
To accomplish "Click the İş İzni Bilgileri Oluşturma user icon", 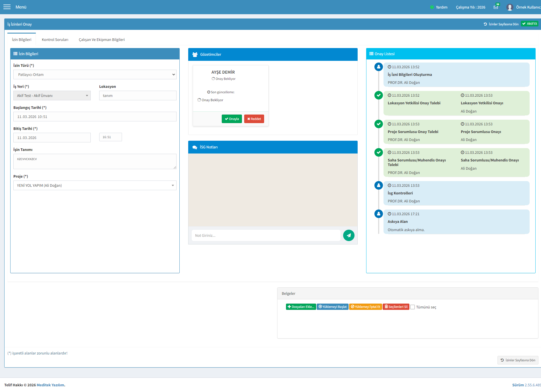I will pos(379,67).
